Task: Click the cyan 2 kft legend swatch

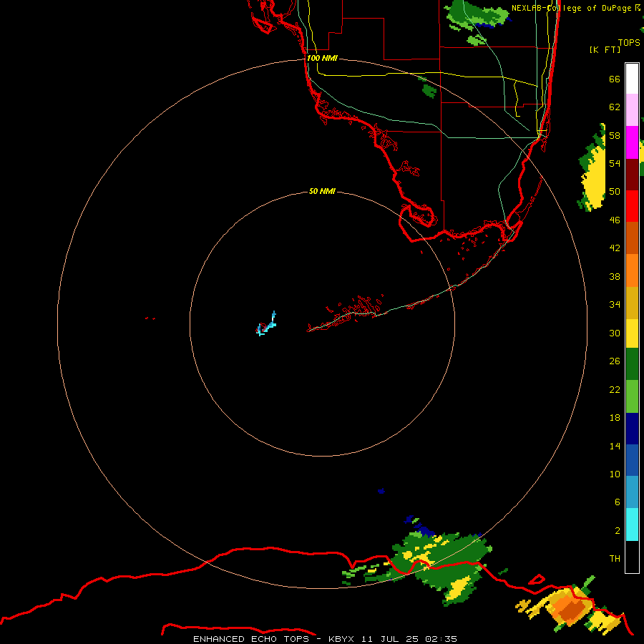Action: (632, 525)
